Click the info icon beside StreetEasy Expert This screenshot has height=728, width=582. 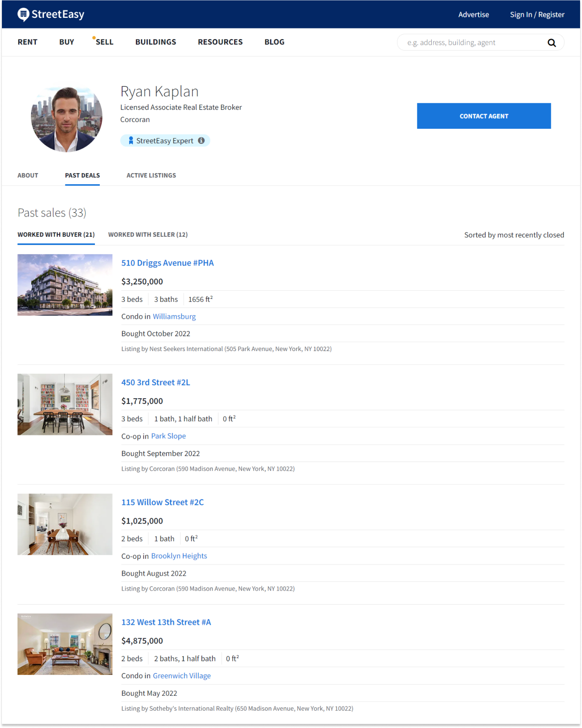(x=201, y=140)
